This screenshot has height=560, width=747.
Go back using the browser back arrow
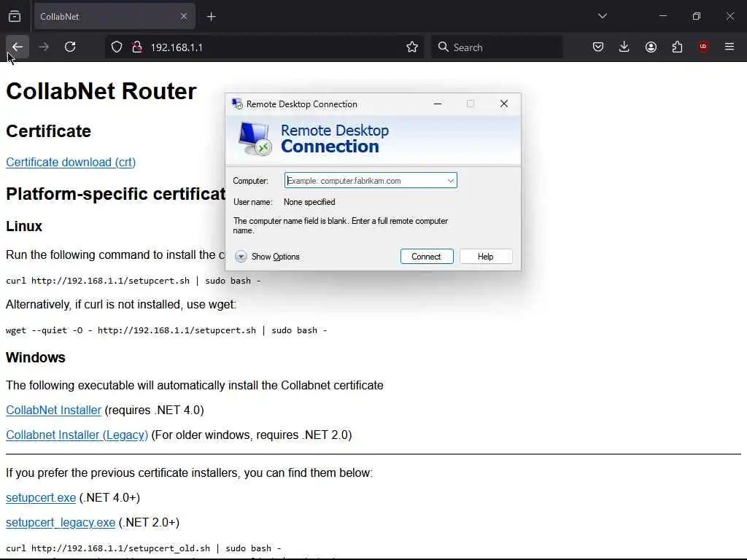click(x=18, y=47)
